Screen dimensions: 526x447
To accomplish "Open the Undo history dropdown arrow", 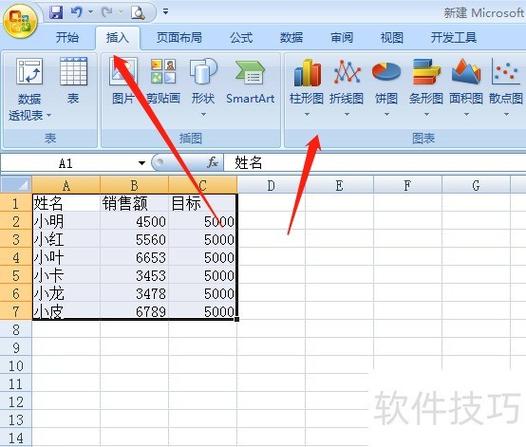I will coord(90,12).
